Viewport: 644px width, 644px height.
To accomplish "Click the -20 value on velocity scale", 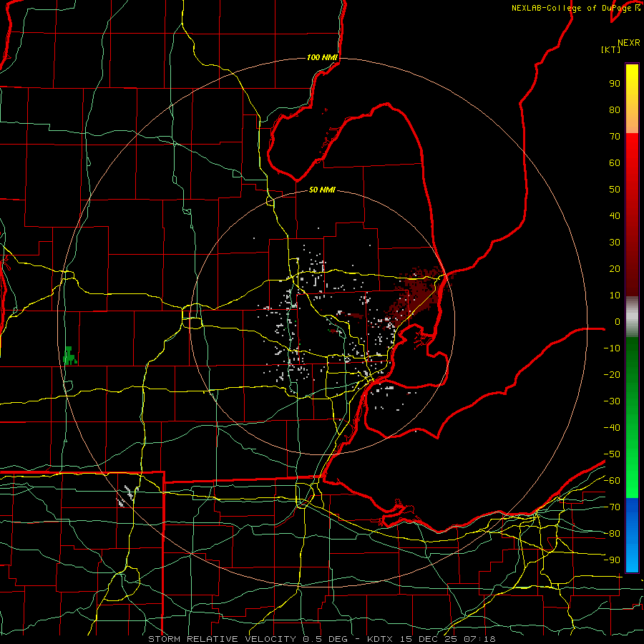I will [612, 374].
